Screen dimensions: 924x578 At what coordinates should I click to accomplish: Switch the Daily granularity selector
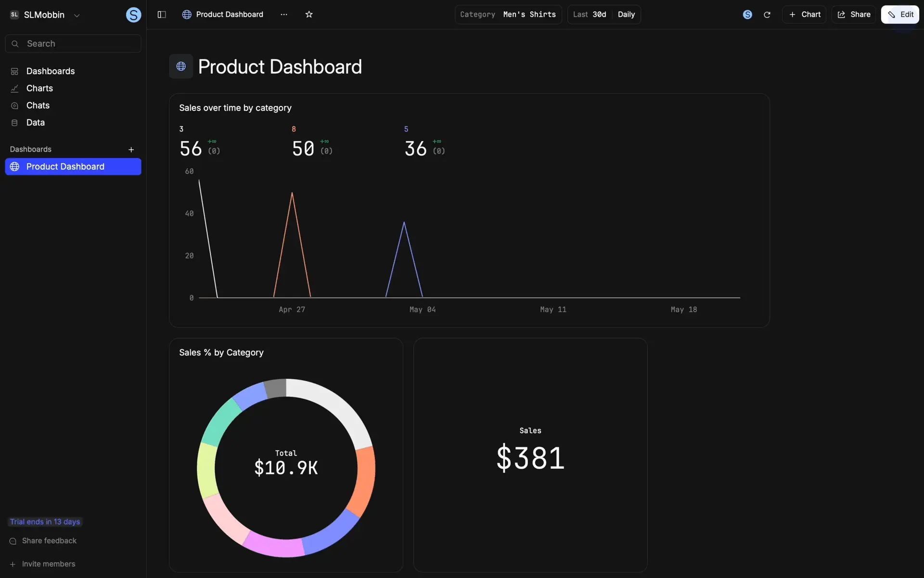click(x=626, y=14)
